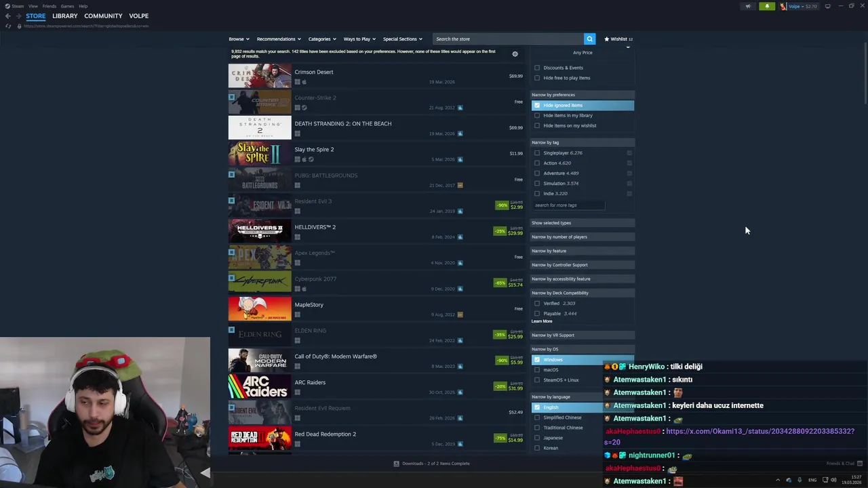
Task: Expand Narrow by Controller Support
Action: (582, 265)
